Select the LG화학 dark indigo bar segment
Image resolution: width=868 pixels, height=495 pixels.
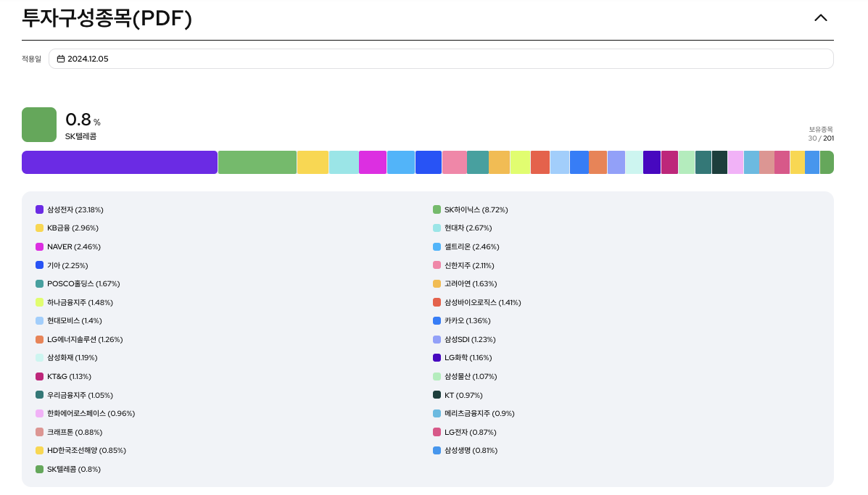(652, 162)
